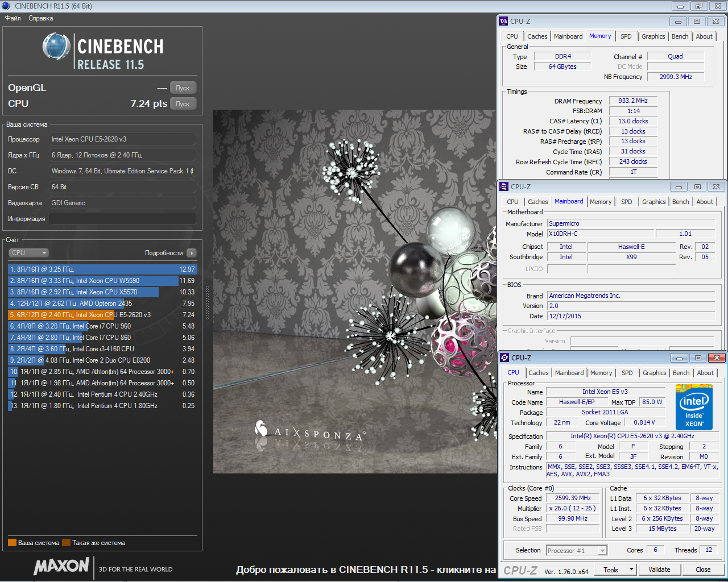Open the Справка menu

point(41,18)
